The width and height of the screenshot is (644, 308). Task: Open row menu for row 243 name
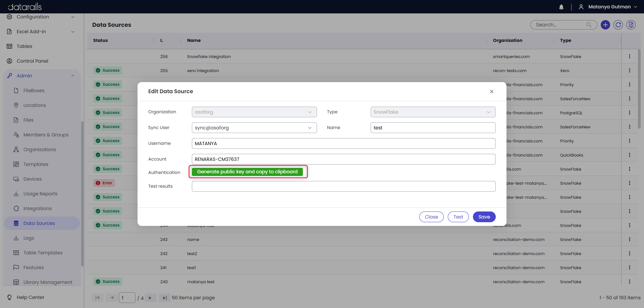630,239
